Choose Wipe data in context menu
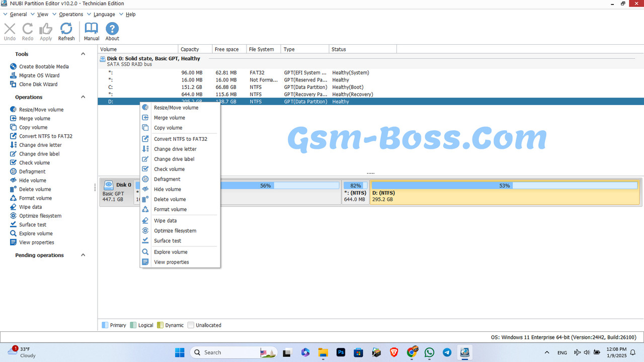 tap(180, 221)
